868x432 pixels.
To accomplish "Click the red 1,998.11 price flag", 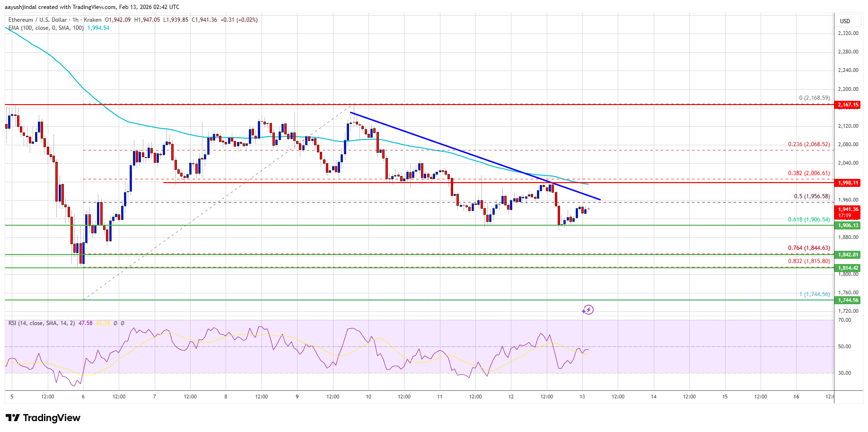I will 848,182.
